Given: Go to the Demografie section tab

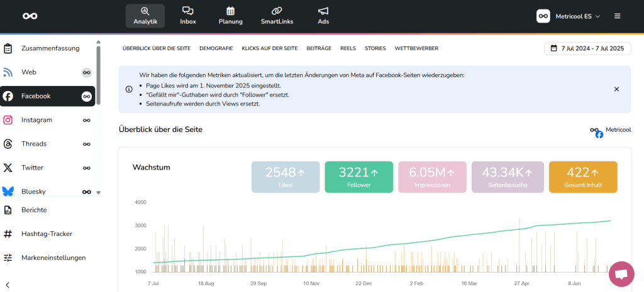Looking at the screenshot, I should click(x=216, y=48).
